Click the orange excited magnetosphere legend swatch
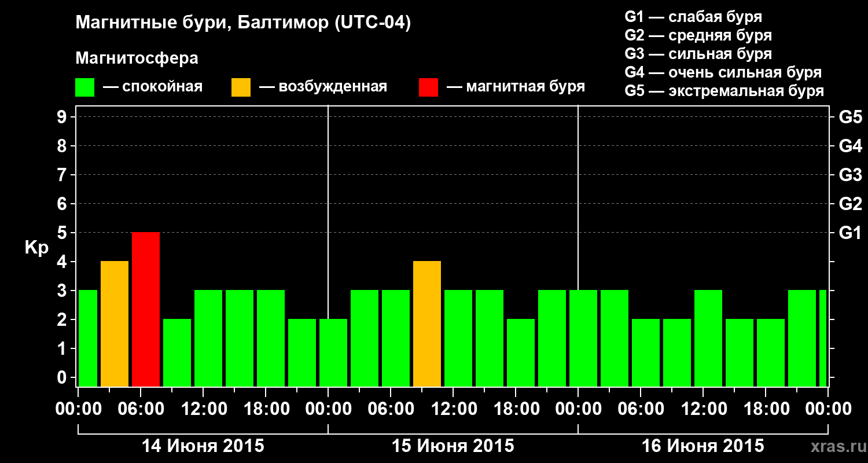868x463 pixels. pyautogui.click(x=241, y=87)
